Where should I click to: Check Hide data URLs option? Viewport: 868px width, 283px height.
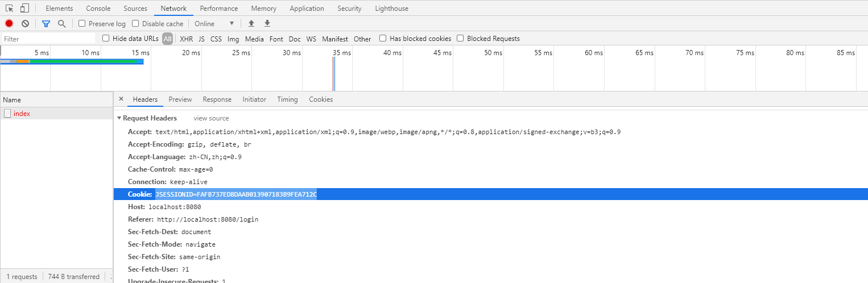coord(106,38)
